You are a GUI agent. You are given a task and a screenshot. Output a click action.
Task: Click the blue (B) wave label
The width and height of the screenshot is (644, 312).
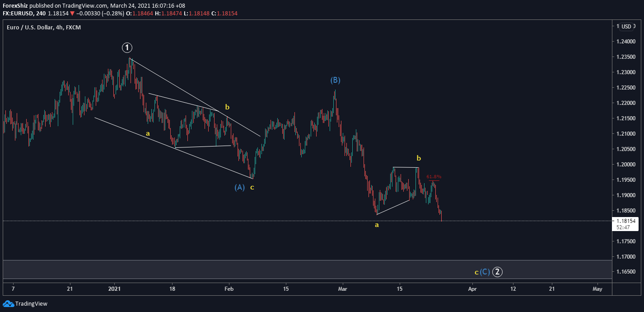tap(335, 80)
